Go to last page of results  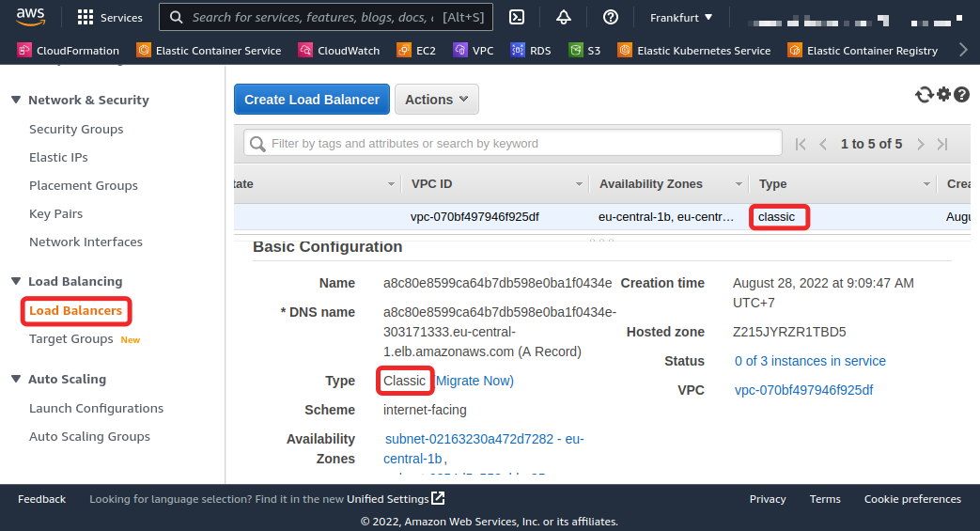942,144
